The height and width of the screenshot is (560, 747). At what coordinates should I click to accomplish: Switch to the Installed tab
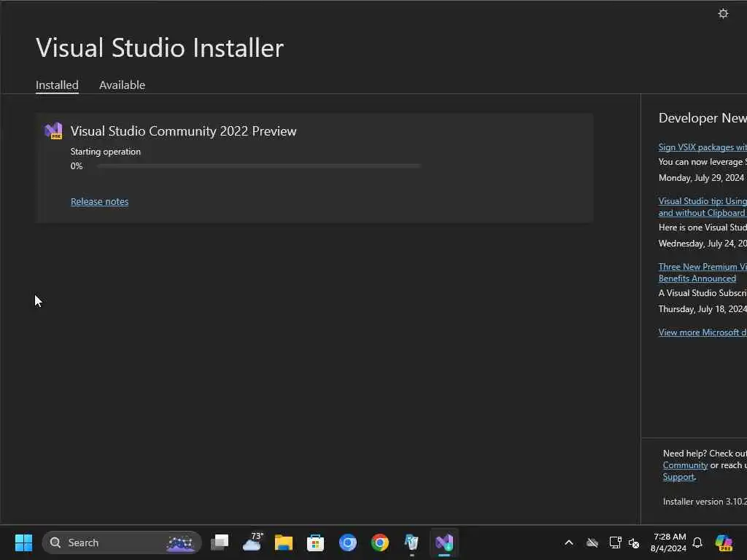[x=57, y=85]
